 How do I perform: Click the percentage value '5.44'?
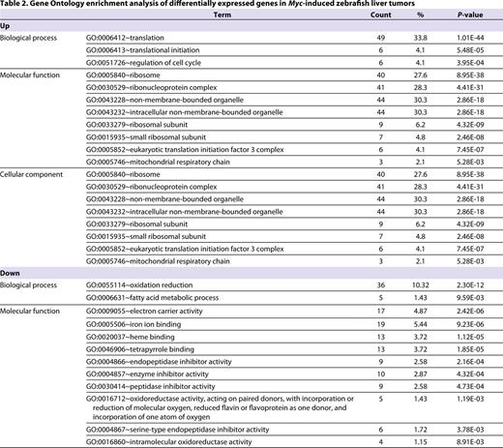421,324
